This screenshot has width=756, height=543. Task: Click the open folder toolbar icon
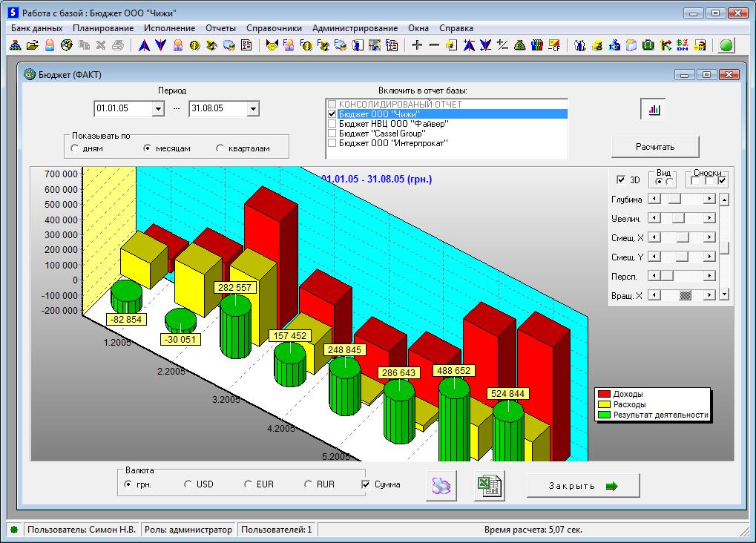[33, 46]
